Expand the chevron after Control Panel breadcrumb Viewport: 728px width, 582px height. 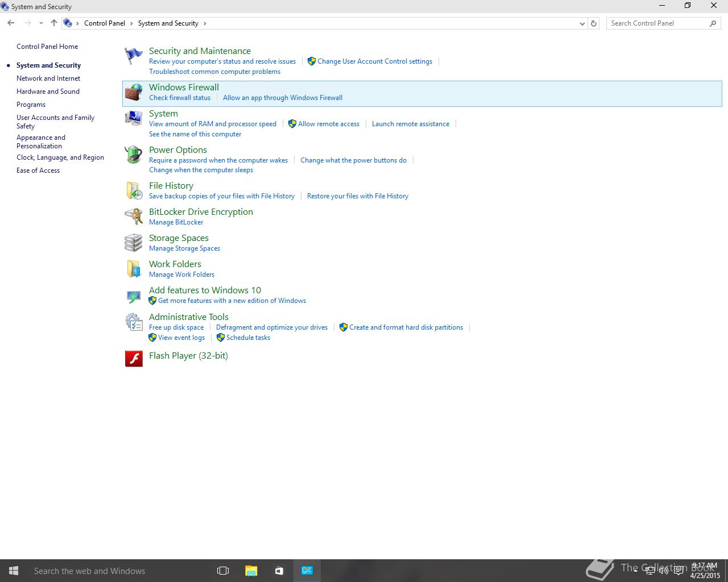131,23
